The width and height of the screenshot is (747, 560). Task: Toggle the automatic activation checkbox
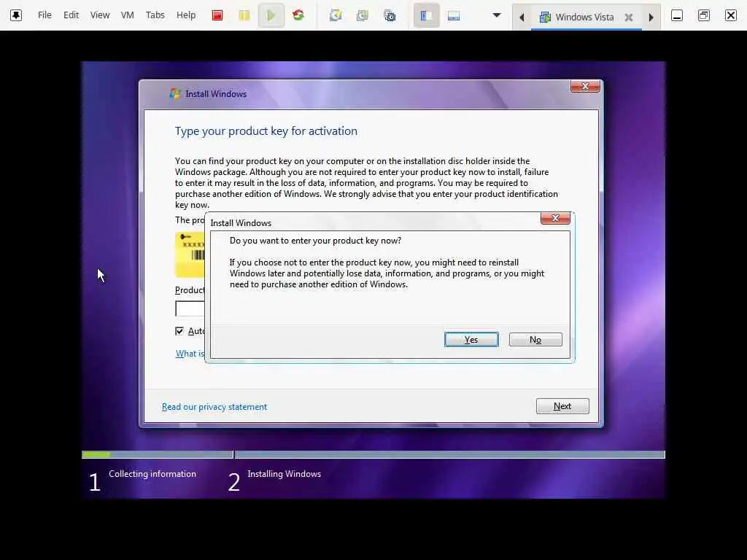click(x=179, y=331)
